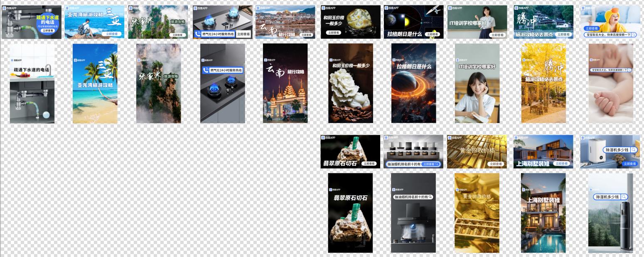Viewport: 644px width, 257px height.
Task: Select the portrait 抽油烟机排名前十的有 poster
Action: click(413, 213)
